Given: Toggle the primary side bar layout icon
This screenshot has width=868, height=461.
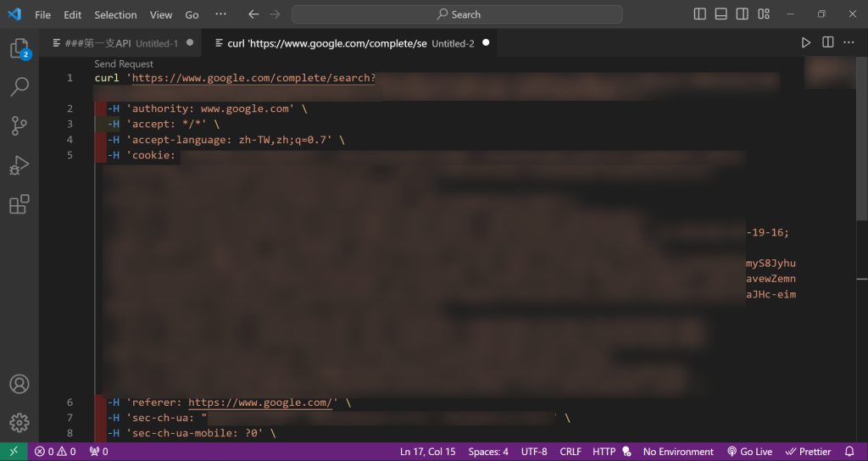Looking at the screenshot, I should 699,14.
